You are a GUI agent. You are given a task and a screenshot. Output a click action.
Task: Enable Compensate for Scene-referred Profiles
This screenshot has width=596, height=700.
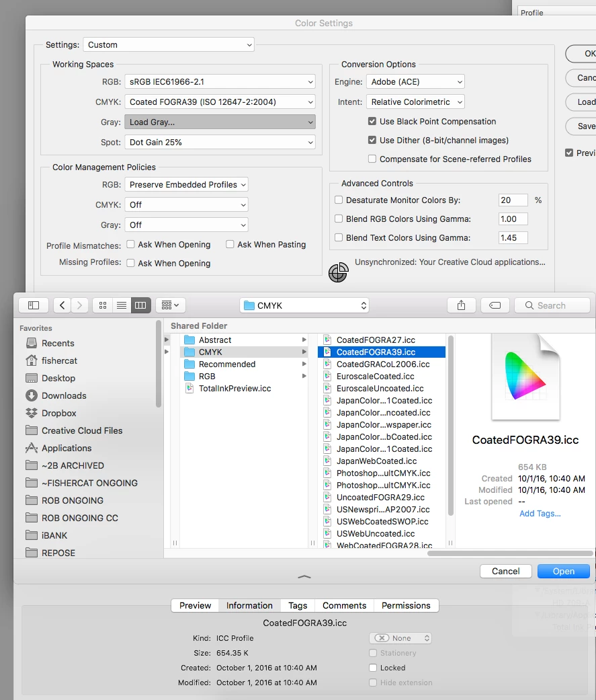(372, 159)
